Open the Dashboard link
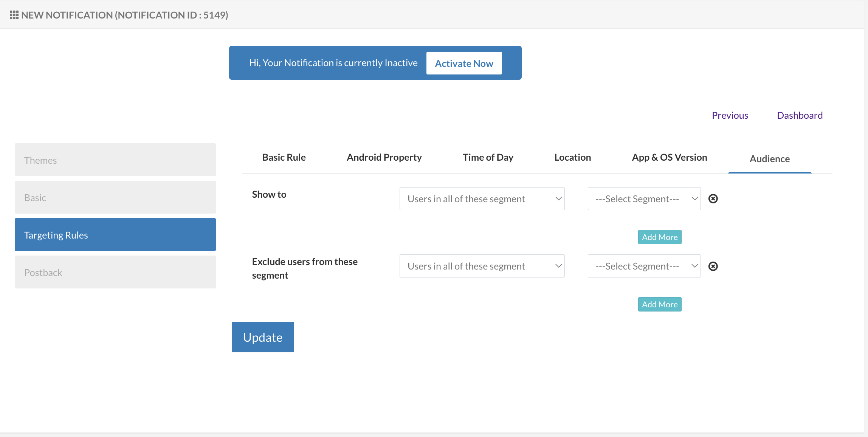The width and height of the screenshot is (868, 437). [x=800, y=115]
